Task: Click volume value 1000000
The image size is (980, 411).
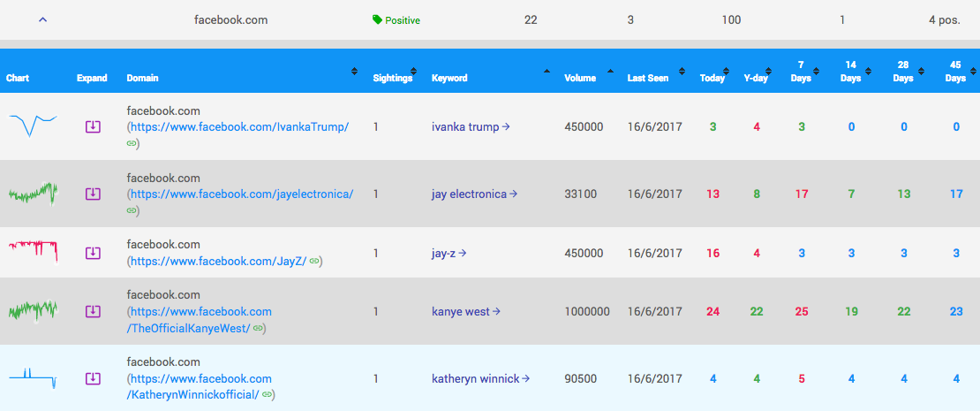Action: (587, 311)
